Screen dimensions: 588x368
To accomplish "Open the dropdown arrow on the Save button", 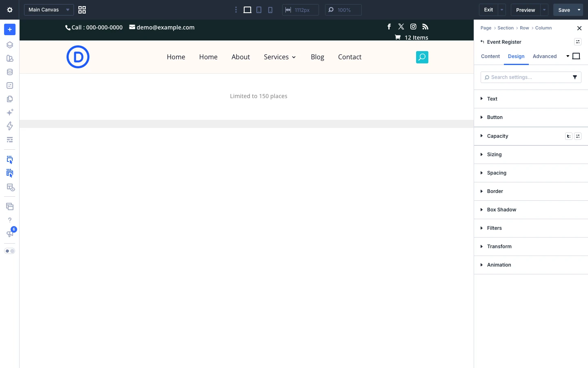I will [579, 10].
